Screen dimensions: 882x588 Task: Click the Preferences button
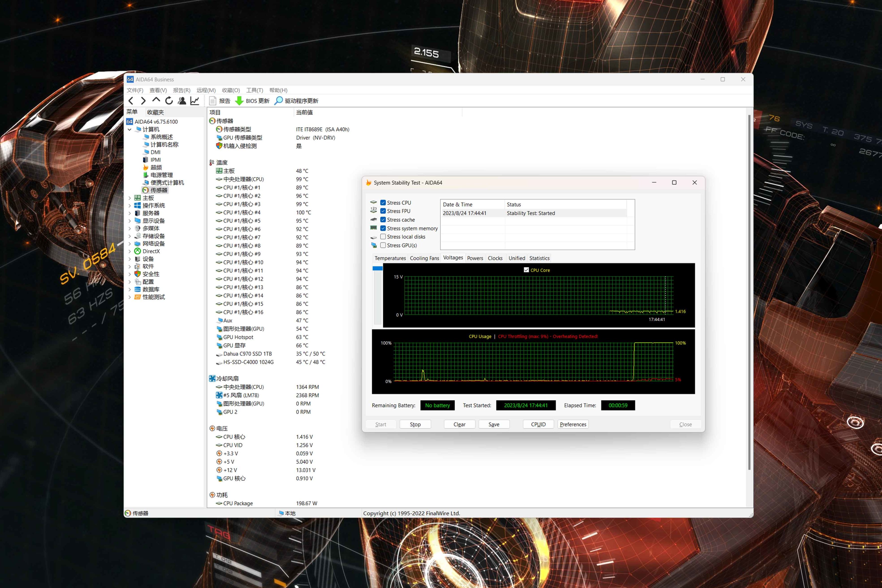tap(573, 424)
